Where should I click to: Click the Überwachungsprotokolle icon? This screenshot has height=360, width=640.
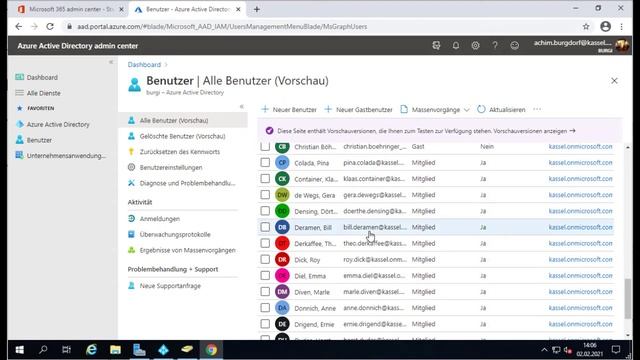131,234
